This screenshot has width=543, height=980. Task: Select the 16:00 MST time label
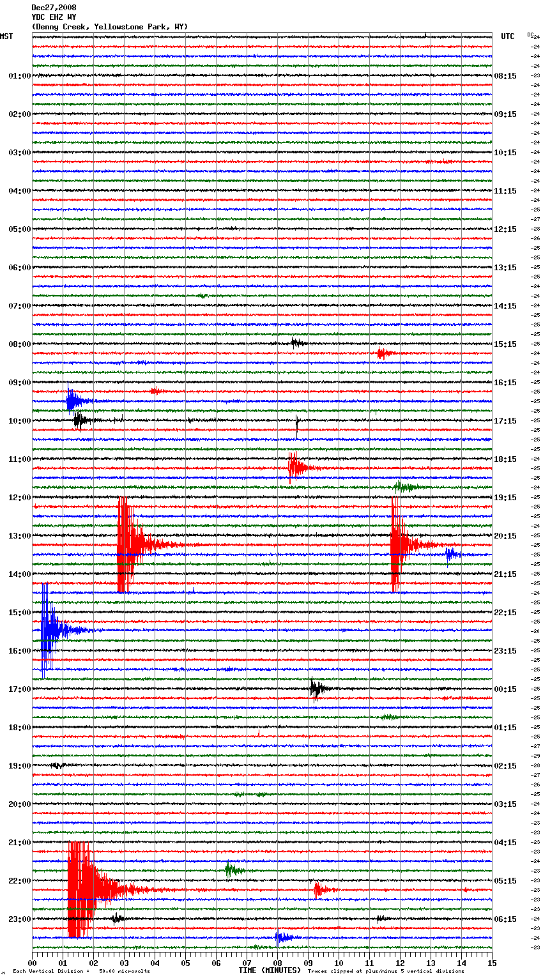point(20,651)
